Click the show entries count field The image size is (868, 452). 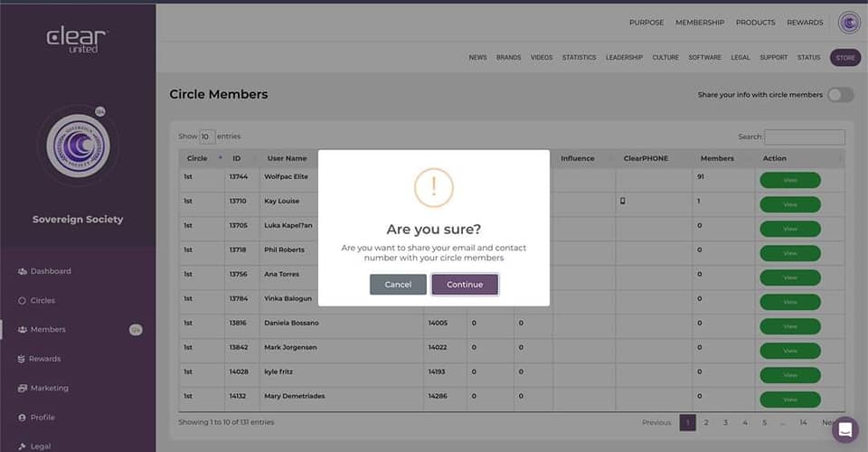[x=207, y=137]
